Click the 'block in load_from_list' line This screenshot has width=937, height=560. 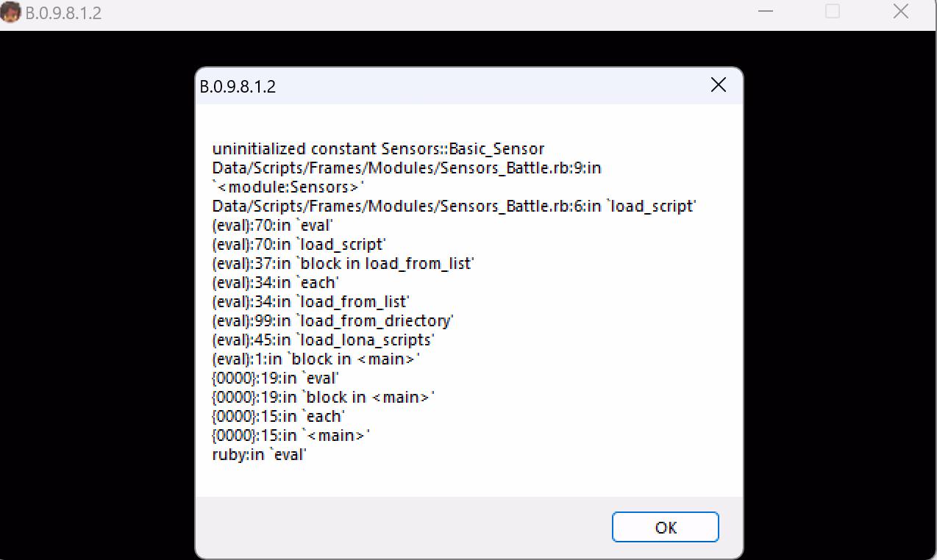click(x=343, y=264)
